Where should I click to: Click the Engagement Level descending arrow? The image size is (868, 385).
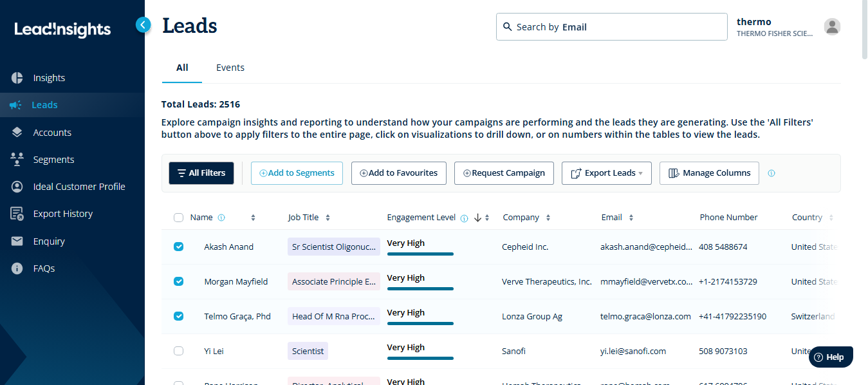tap(477, 218)
